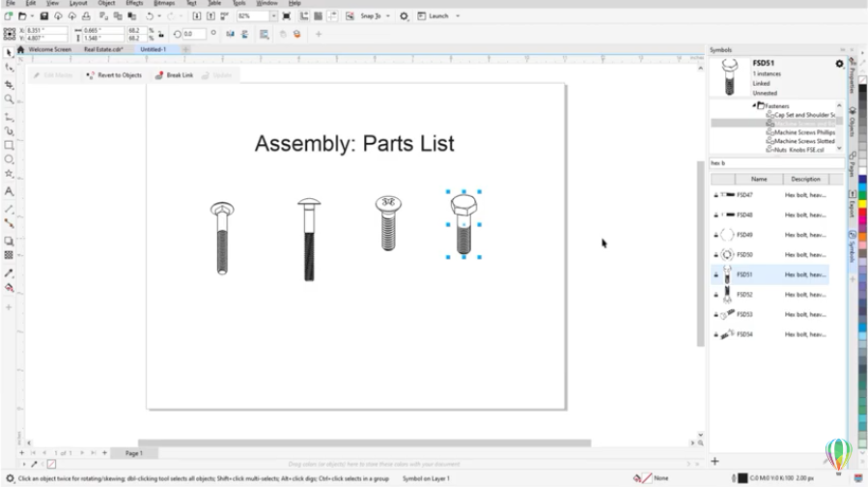Click the Publish to PDF icon

pos(225,16)
